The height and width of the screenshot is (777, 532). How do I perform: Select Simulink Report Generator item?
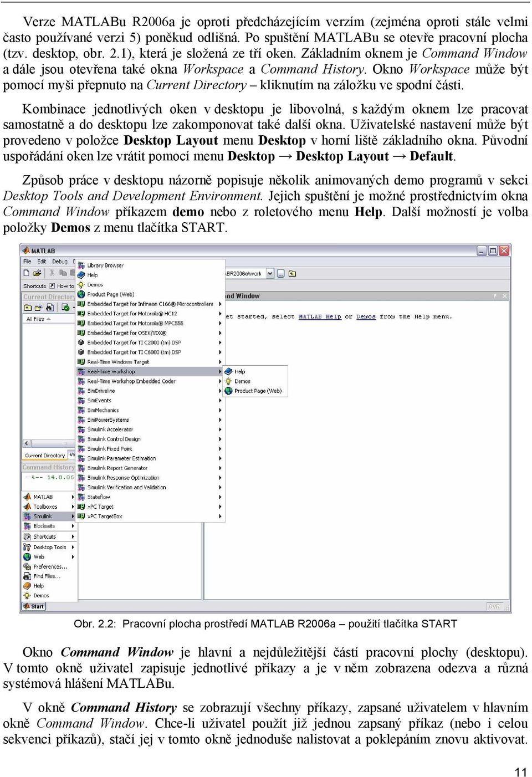click(151, 468)
